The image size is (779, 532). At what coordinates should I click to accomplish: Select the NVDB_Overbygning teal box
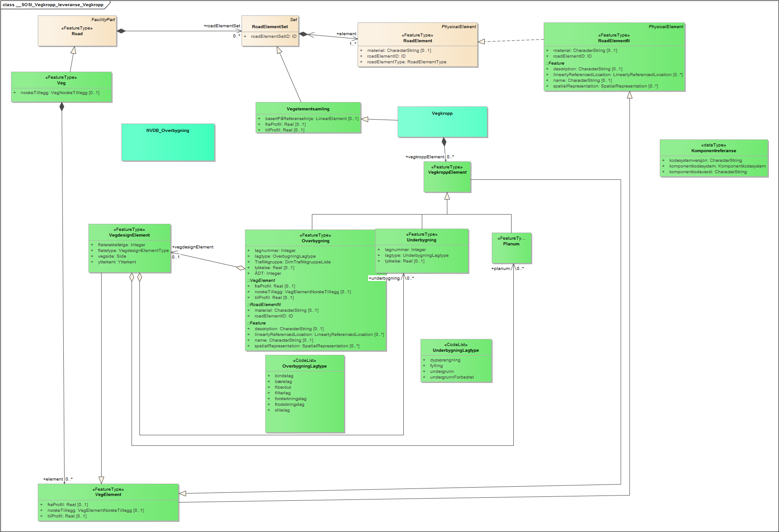[x=168, y=142]
